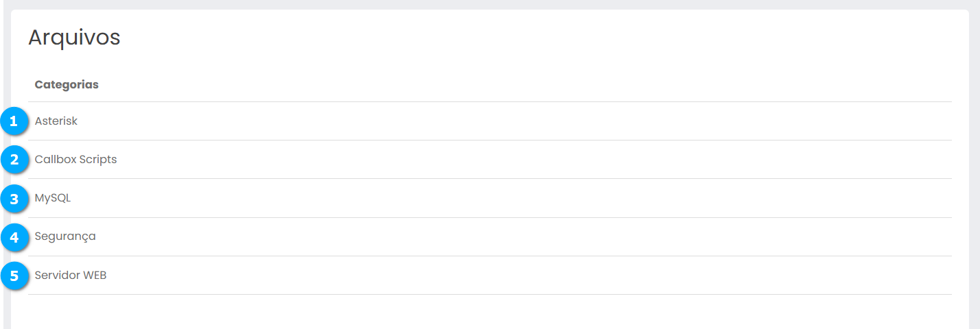Choose the Segurança entry under Categorias
The image size is (980, 329).
[x=65, y=236]
